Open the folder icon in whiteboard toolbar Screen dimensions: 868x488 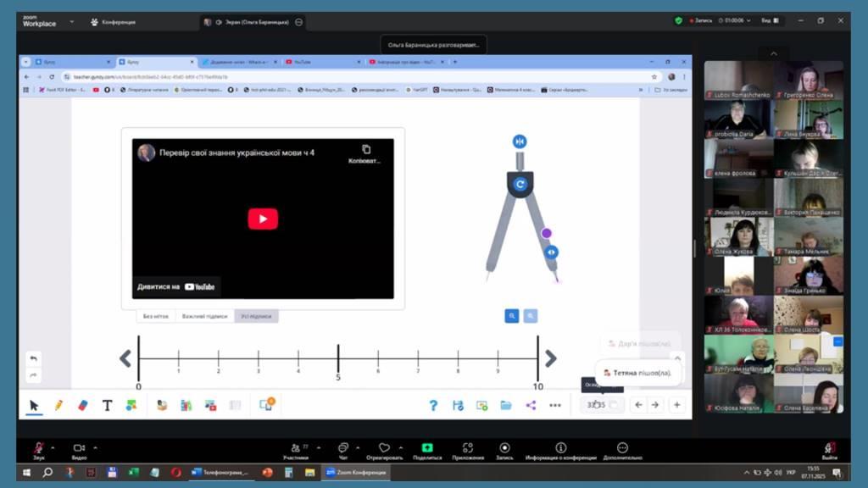click(506, 405)
